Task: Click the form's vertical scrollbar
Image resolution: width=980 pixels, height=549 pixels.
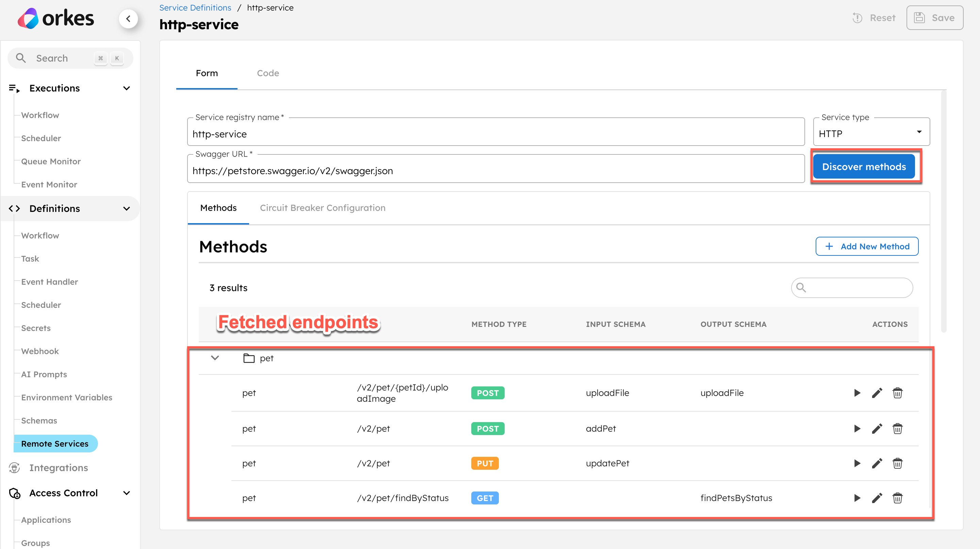Action: (x=944, y=211)
